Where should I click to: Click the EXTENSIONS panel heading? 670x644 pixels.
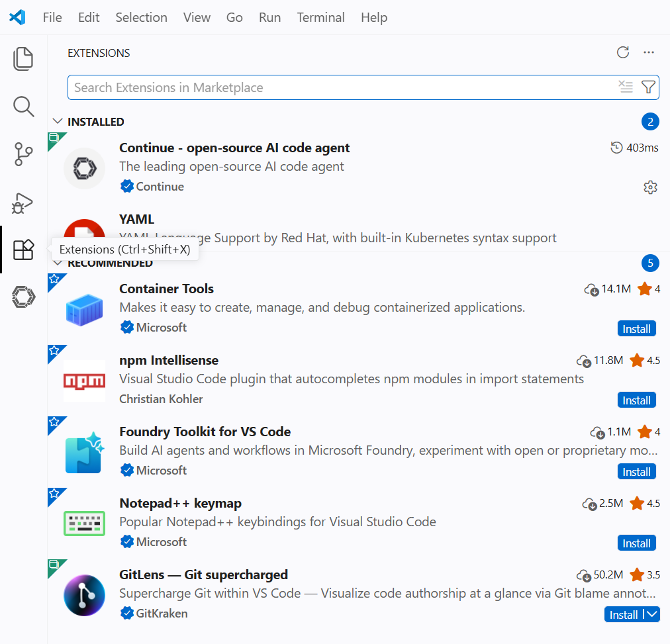99,53
